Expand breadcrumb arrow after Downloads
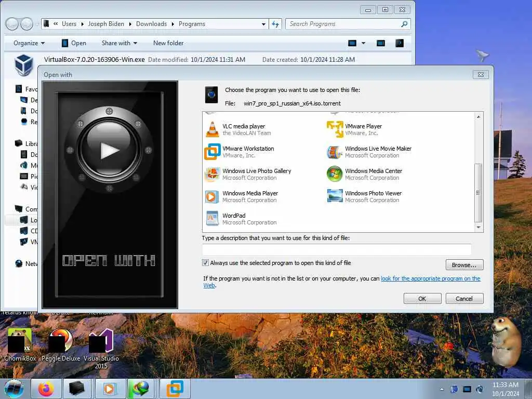This screenshot has width=532, height=399. (172, 24)
